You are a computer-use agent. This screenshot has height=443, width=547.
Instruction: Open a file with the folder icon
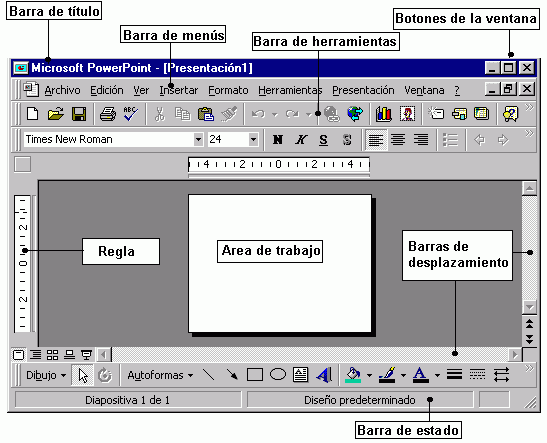56,114
